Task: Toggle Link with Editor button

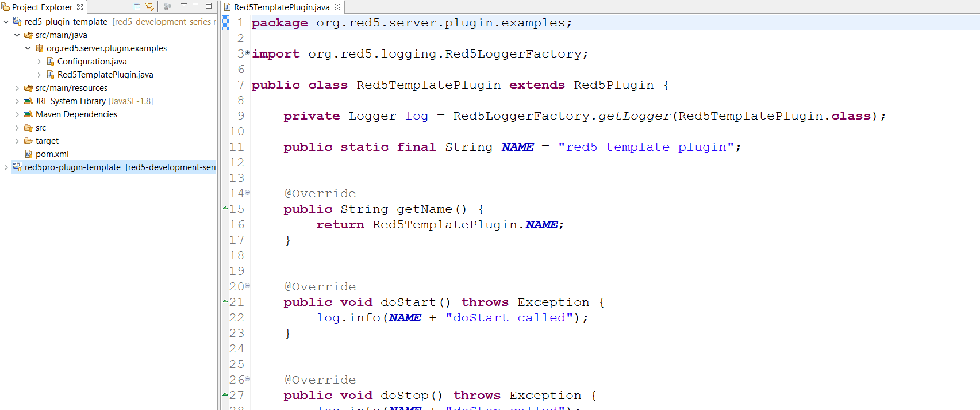Action: tap(149, 6)
